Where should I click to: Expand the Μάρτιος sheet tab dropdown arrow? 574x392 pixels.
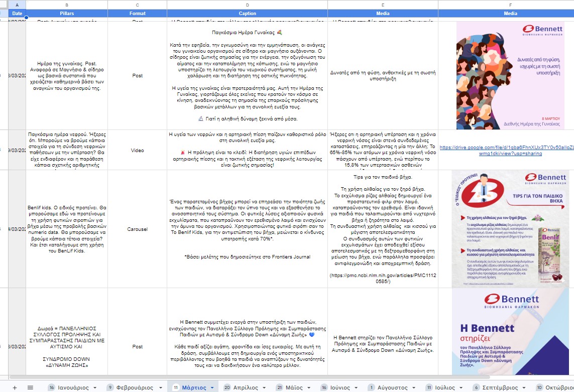(x=212, y=388)
